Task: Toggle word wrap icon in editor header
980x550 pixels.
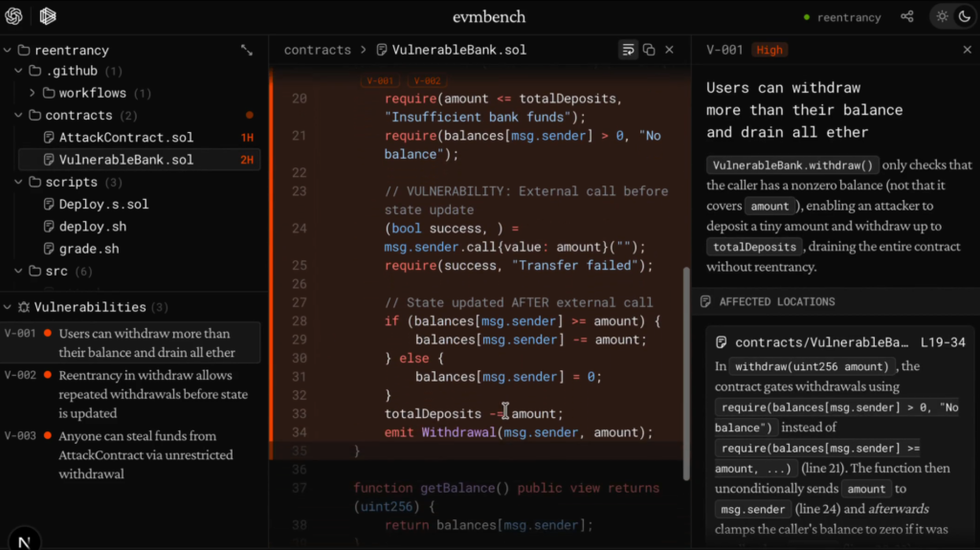Action: click(628, 50)
